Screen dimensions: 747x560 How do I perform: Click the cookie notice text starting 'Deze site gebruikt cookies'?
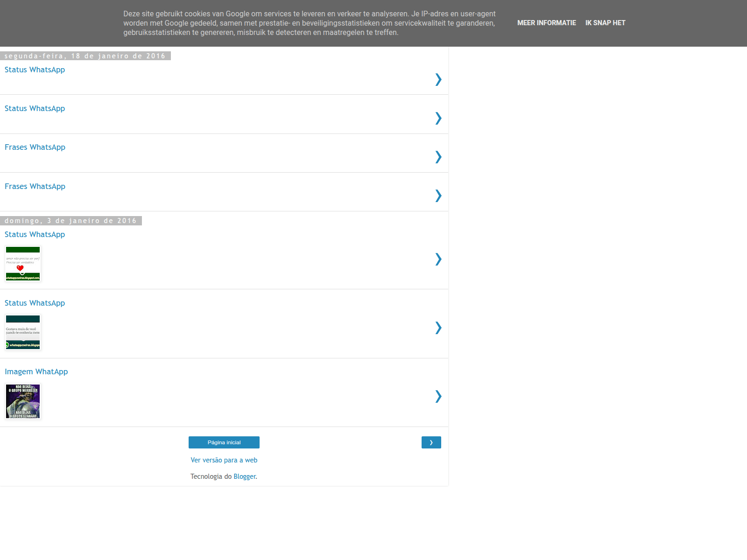310,23
